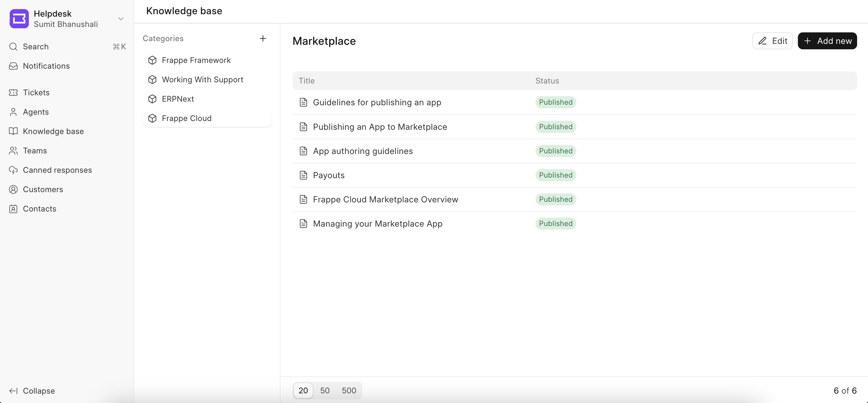This screenshot has height=403, width=868.
Task: Click Add new article button
Action: point(827,41)
